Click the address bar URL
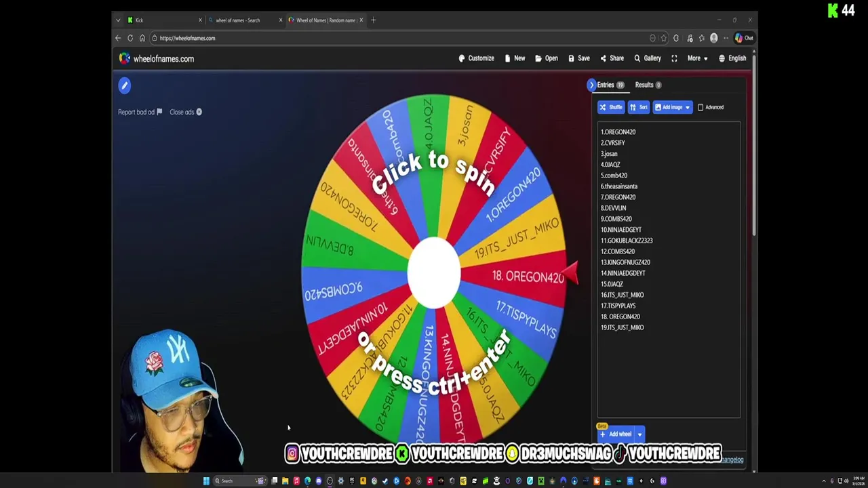 pyautogui.click(x=187, y=38)
